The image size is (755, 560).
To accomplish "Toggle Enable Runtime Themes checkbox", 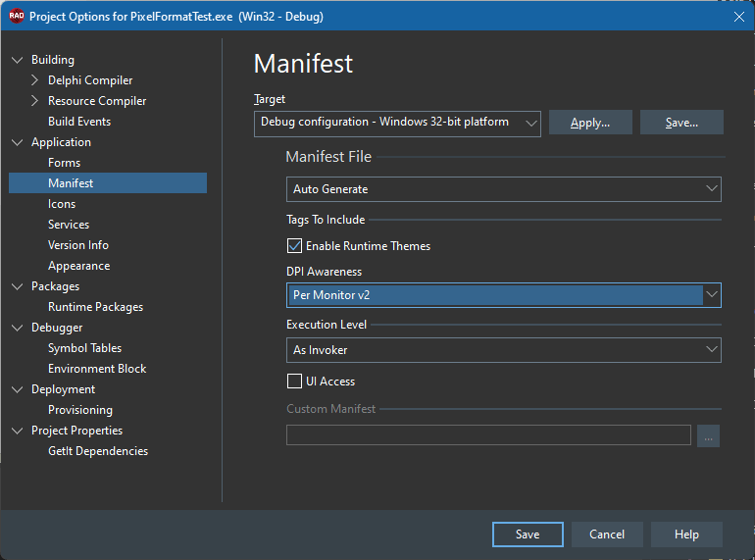I will pyautogui.click(x=295, y=246).
